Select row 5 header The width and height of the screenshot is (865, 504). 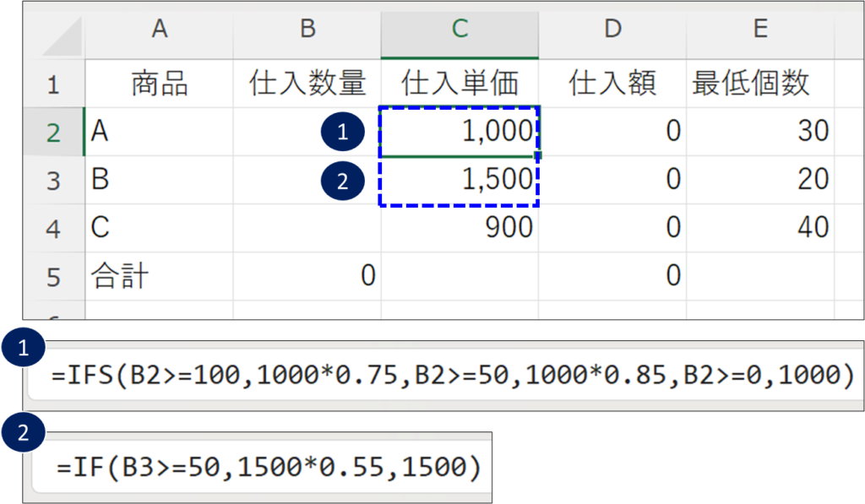point(53,276)
